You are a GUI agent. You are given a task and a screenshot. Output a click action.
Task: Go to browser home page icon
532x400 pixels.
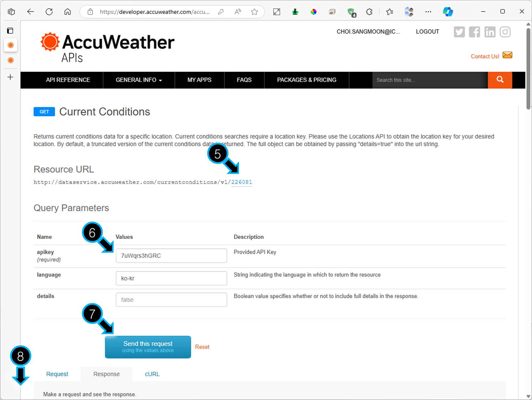point(68,12)
